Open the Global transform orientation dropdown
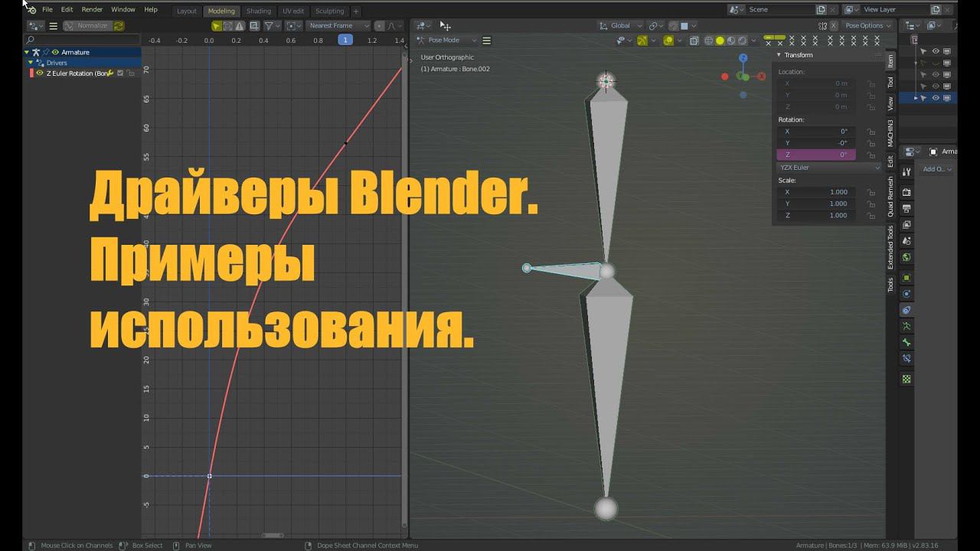Viewport: 980px width, 551px height. (x=620, y=25)
